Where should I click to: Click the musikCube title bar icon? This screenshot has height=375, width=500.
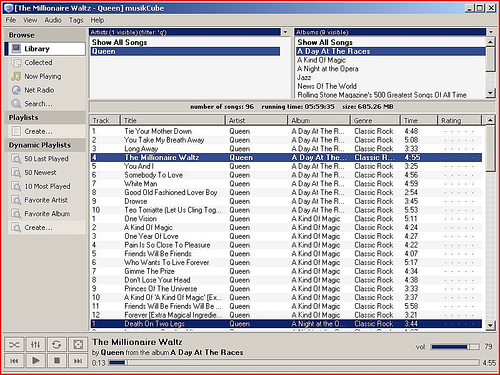pos(8,8)
